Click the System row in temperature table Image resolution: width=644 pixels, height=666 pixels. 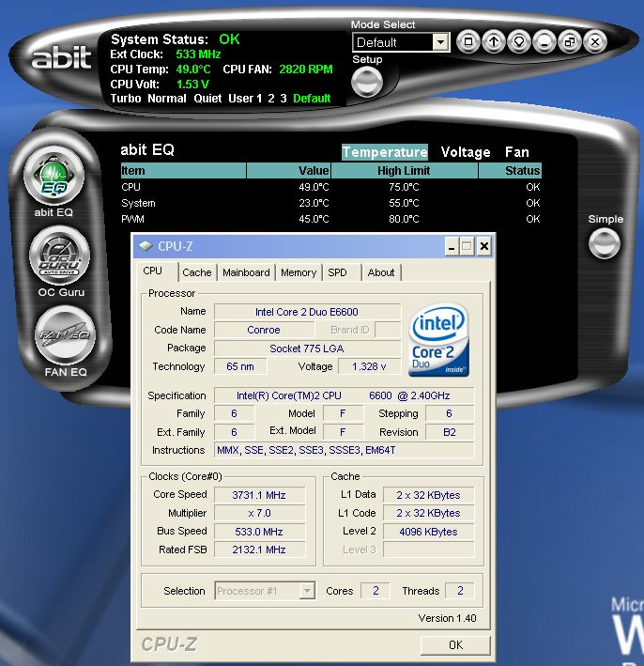[x=330, y=203]
